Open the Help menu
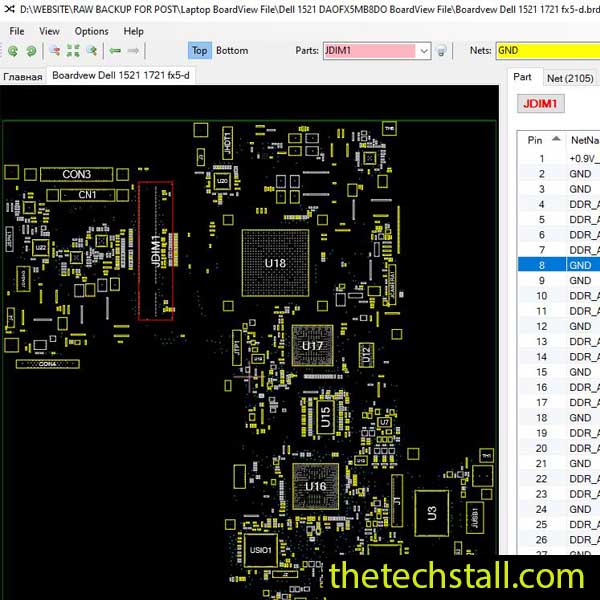This screenshot has width=600, height=600. pos(134,31)
